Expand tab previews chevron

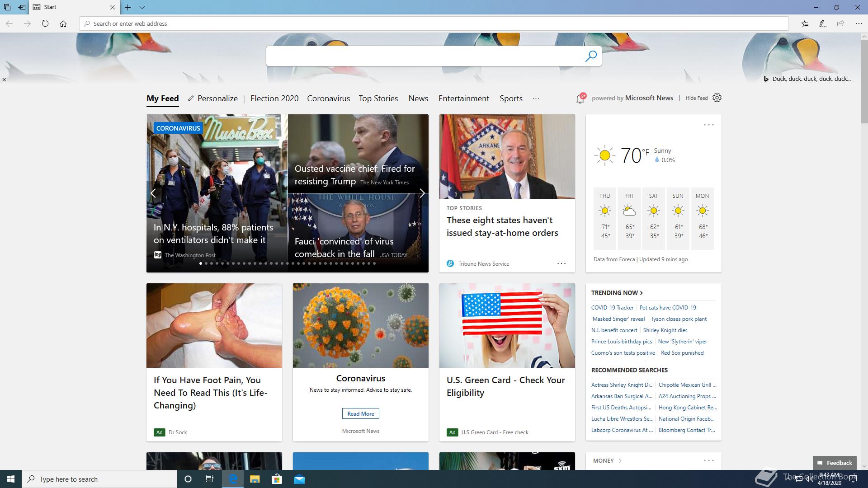tap(142, 7)
